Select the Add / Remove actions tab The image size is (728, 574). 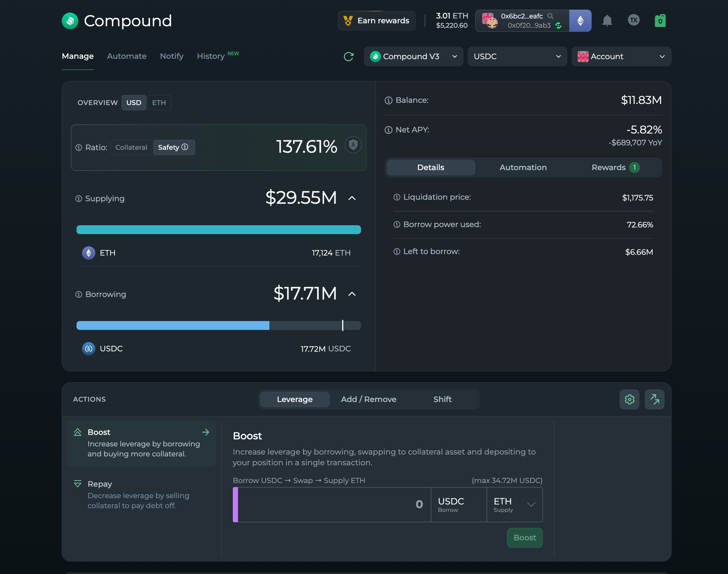[368, 399]
